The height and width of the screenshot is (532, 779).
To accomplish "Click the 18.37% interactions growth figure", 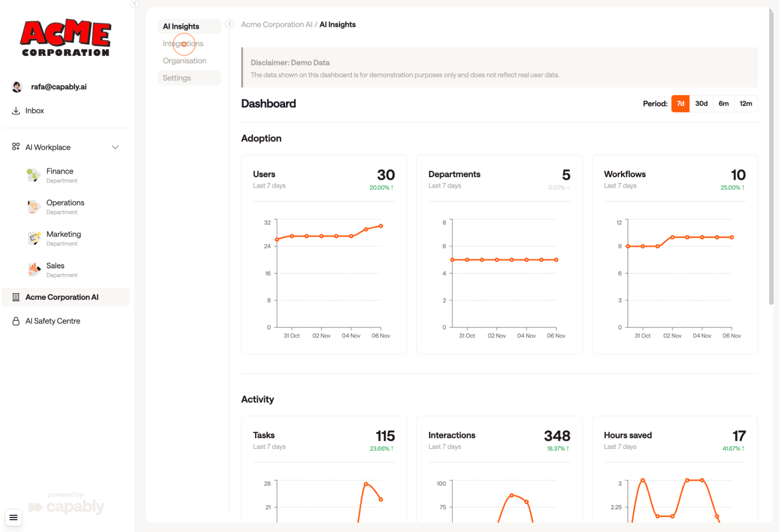I will (558, 449).
